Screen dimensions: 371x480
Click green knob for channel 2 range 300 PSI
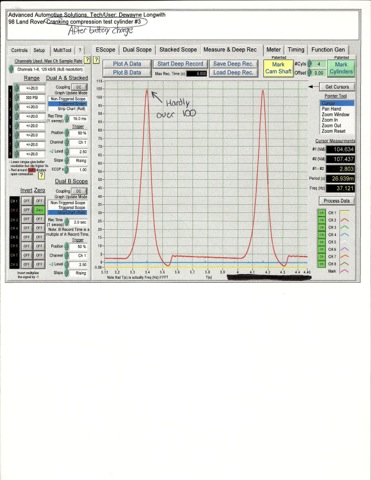click(x=16, y=98)
